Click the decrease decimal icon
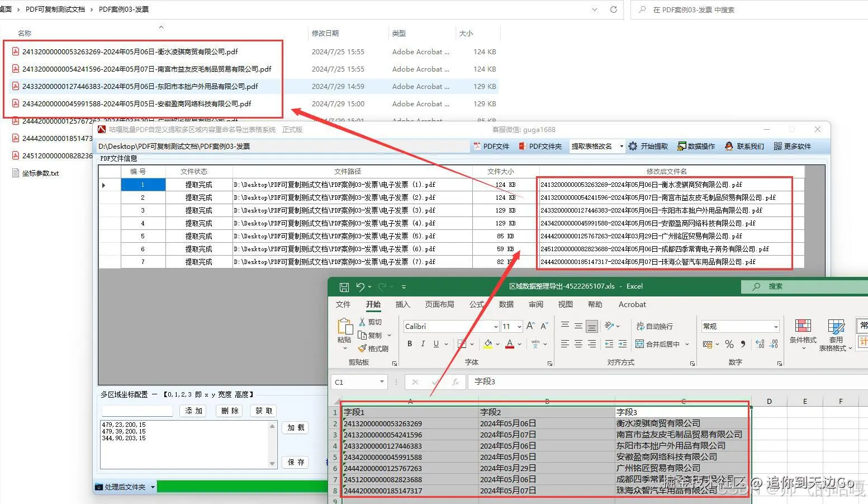868x504 pixels. click(774, 344)
